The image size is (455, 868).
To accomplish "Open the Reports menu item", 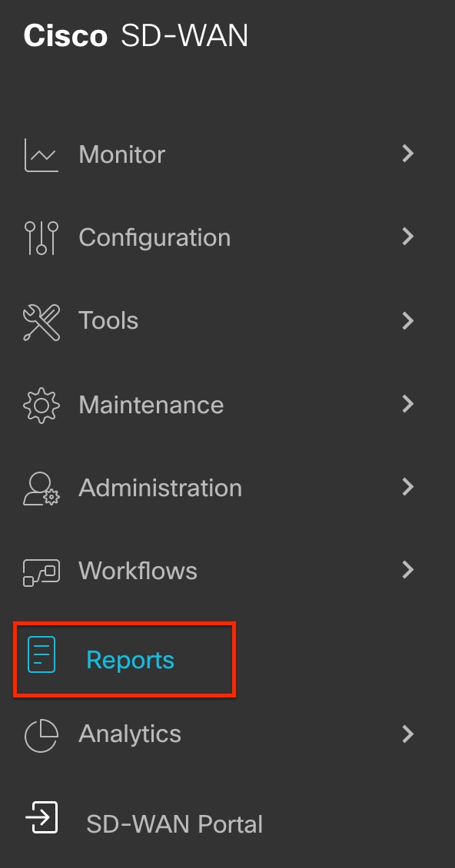I will [x=125, y=659].
